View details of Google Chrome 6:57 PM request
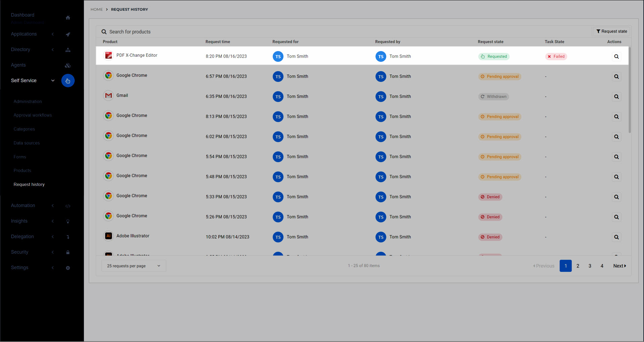The image size is (644, 342). click(x=616, y=77)
